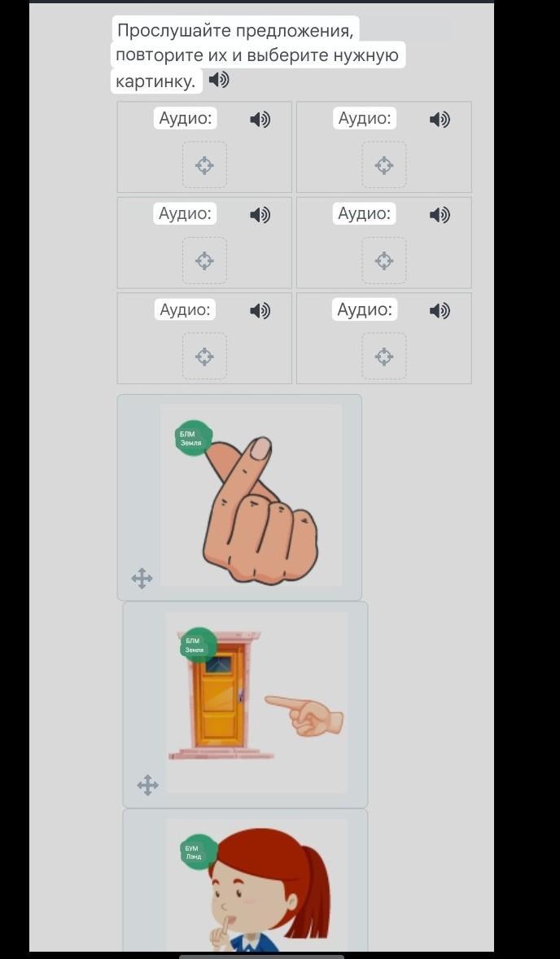Play audio in top-right cell
This screenshot has height=959, width=560.
click(x=440, y=119)
